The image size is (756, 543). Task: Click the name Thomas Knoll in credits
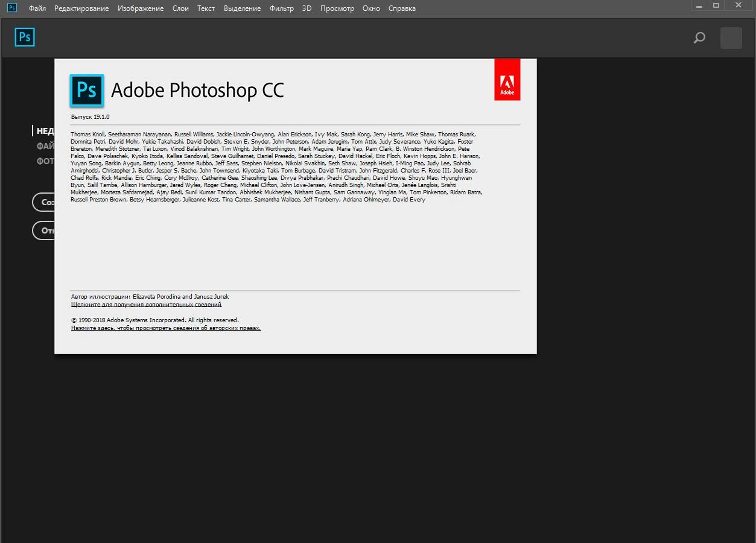tap(87, 135)
